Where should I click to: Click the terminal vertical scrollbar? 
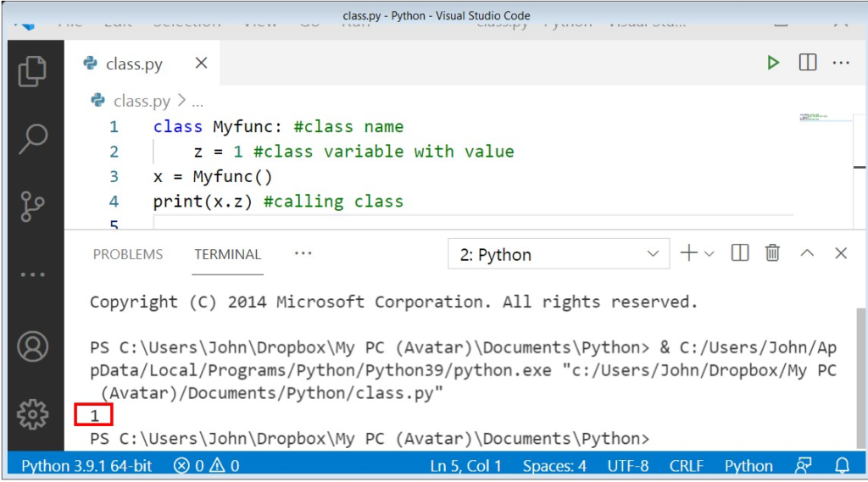pos(860,378)
